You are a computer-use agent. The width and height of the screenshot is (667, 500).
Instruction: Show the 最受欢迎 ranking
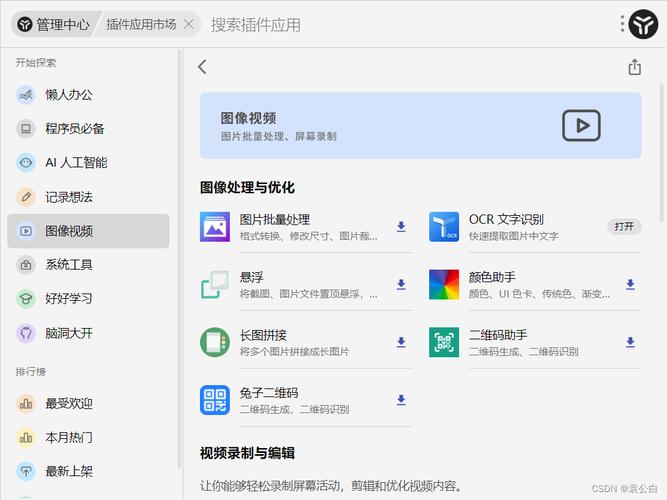[88, 403]
